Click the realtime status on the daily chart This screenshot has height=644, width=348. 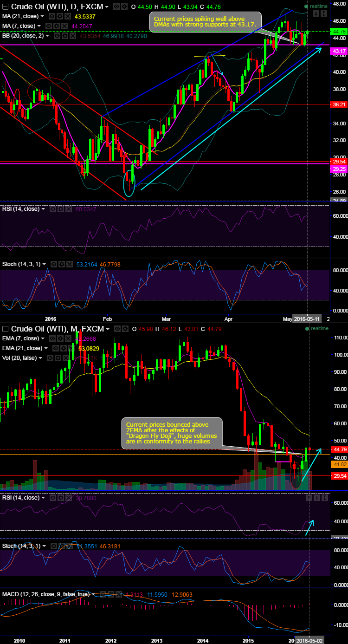point(316,6)
